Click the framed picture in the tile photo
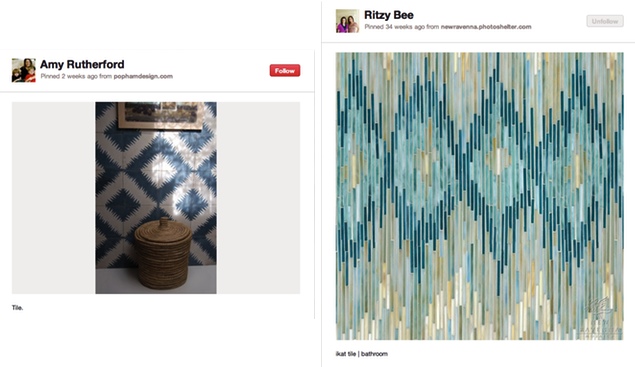Image resolution: width=635 pixels, height=367 pixels. pyautogui.click(x=160, y=115)
